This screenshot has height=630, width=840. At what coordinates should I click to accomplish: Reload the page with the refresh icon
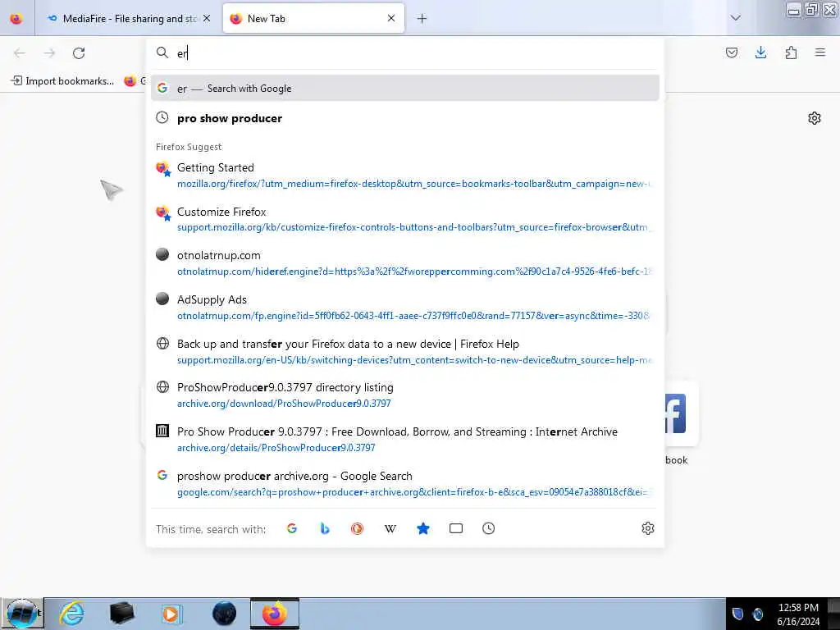79,53
